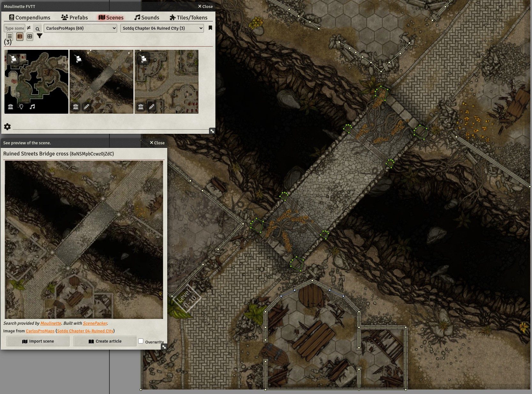532x394 pixels.
Task: Open the Sotdq Chapter 04 pack dropdown
Action: [162, 28]
